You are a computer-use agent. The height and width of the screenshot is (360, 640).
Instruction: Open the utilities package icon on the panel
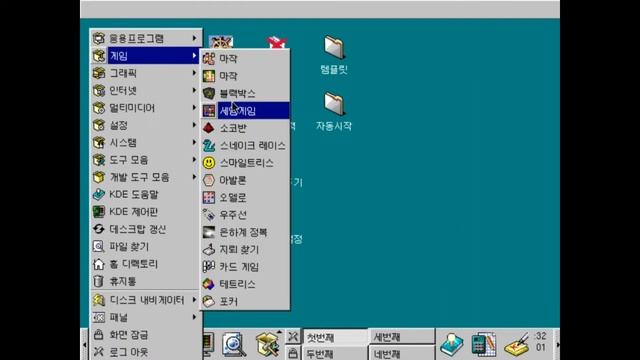[x=268, y=343]
